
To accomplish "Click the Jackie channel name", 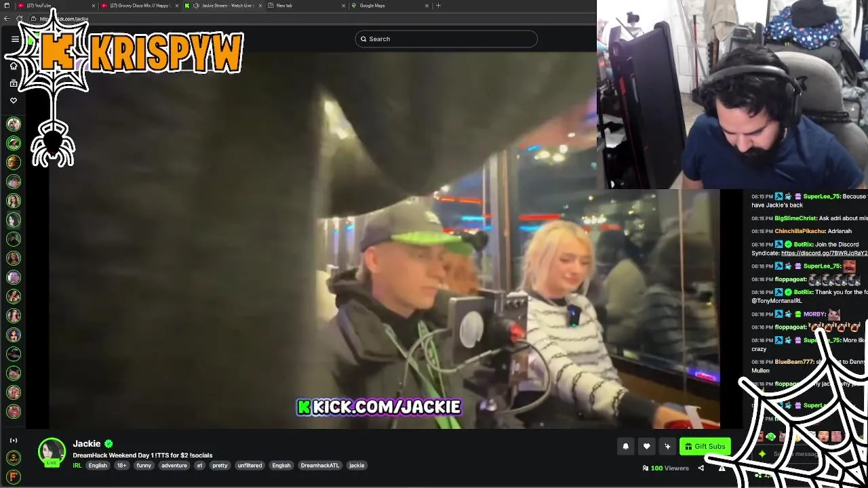I will point(86,443).
